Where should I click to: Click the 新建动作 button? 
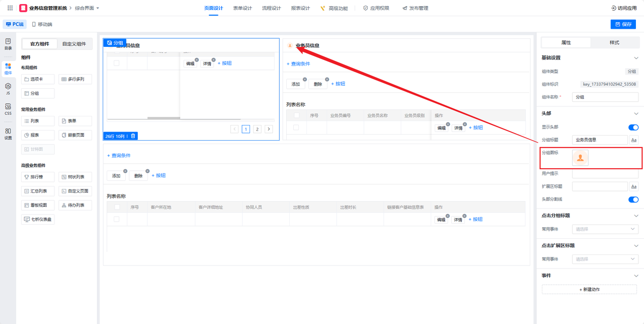pyautogui.click(x=590, y=289)
